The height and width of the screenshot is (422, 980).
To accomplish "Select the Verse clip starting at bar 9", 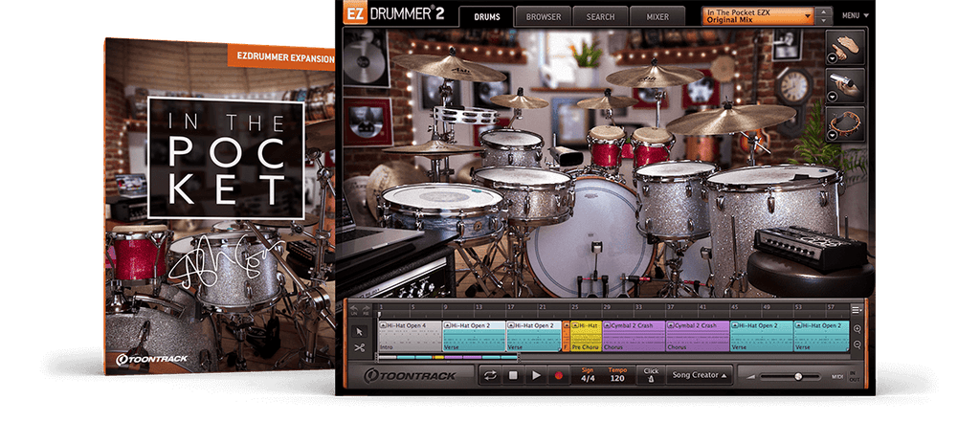I will [475, 336].
